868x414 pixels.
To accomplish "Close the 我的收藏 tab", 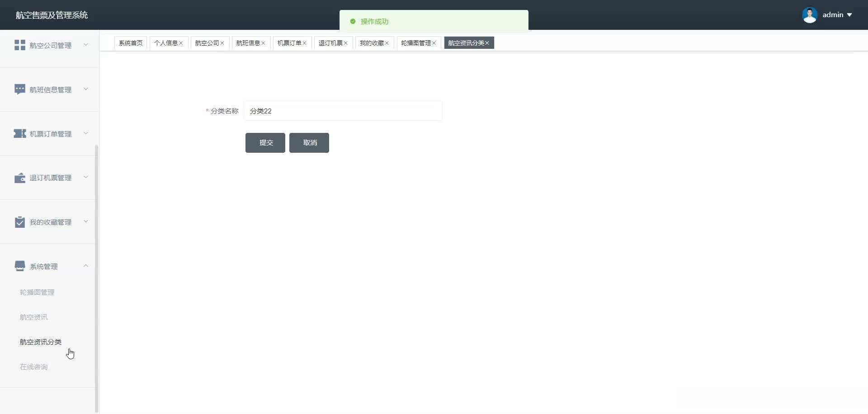I will (387, 43).
